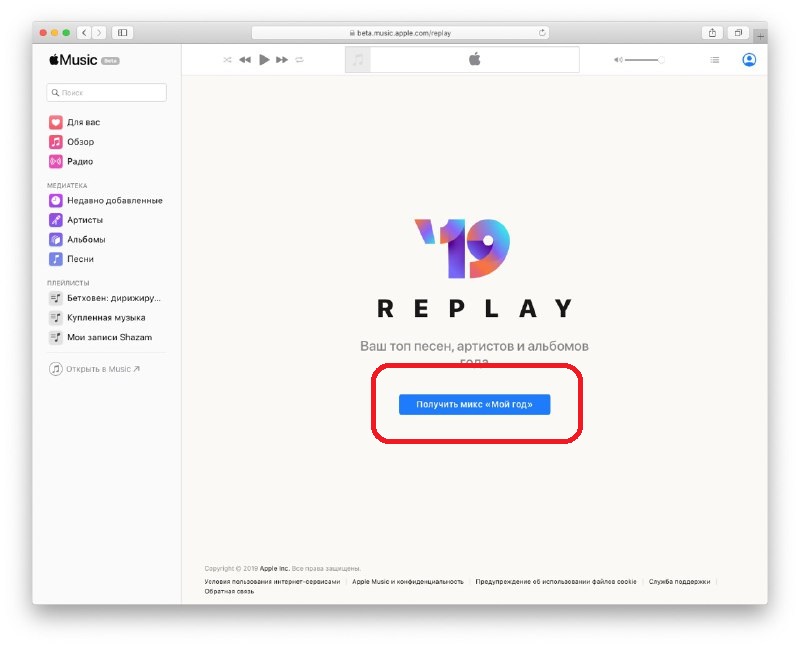
Task: Open the Up Next queue list icon
Action: (715, 60)
